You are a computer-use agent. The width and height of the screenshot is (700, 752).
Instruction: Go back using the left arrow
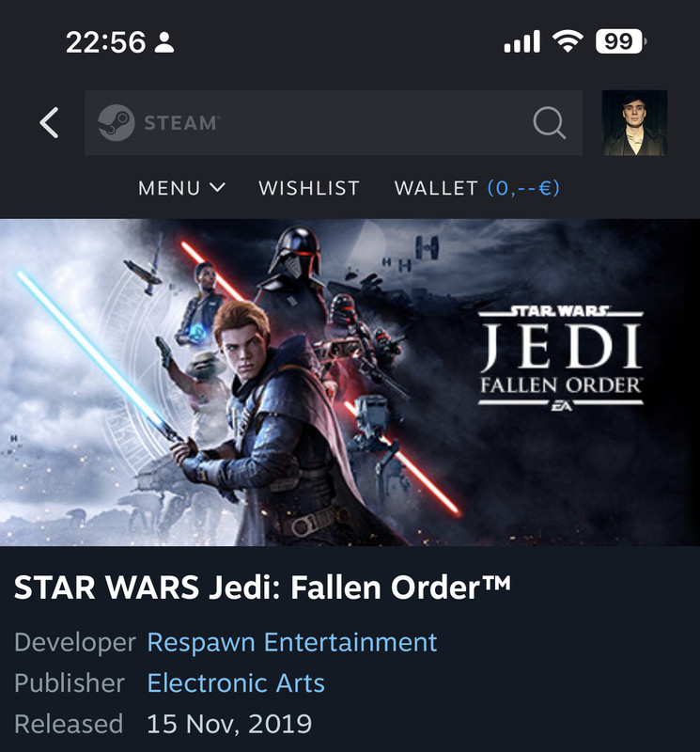coord(49,123)
